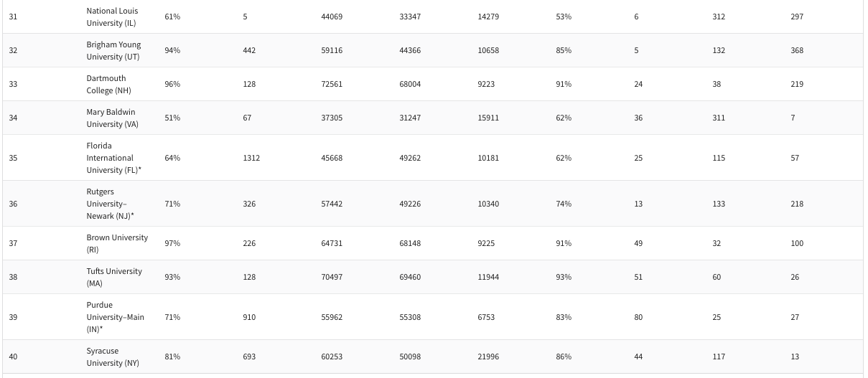Image resolution: width=868 pixels, height=378 pixels.
Task: Click the 21996 value in Syracuse row
Action: pyautogui.click(x=488, y=356)
